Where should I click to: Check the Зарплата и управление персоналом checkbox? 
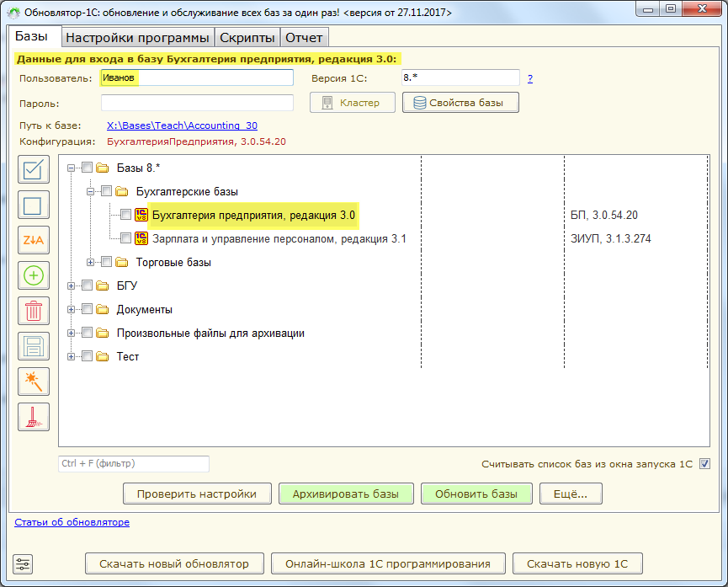pyautogui.click(x=125, y=239)
